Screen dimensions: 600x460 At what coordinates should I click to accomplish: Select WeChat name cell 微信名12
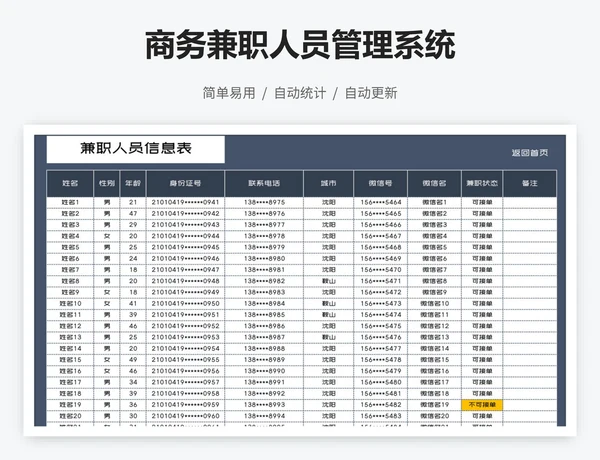pos(435,326)
